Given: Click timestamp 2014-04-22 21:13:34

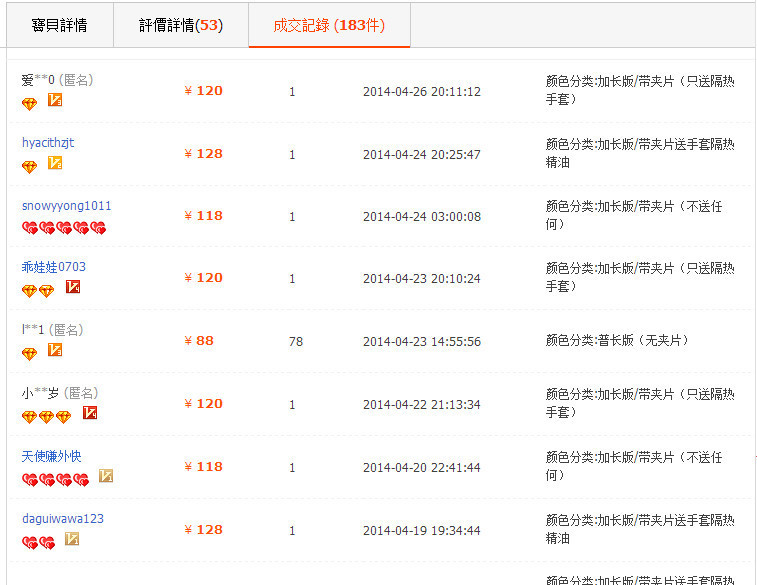Looking at the screenshot, I should pos(422,404).
